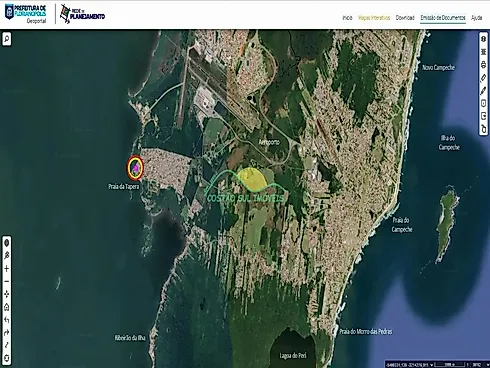Click the 'Praia do Campeche' label
Viewport: 490px width, 368px height.
[x=402, y=225]
